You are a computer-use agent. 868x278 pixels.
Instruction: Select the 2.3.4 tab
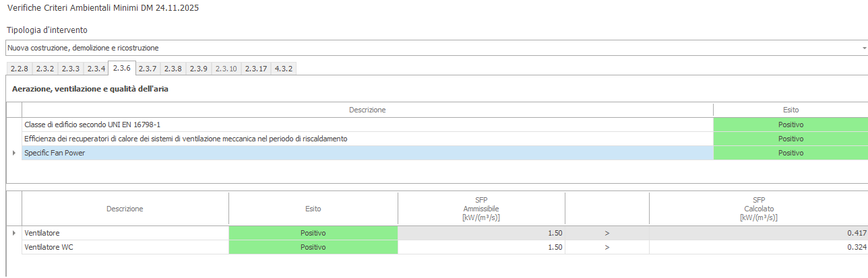pyautogui.click(x=96, y=69)
